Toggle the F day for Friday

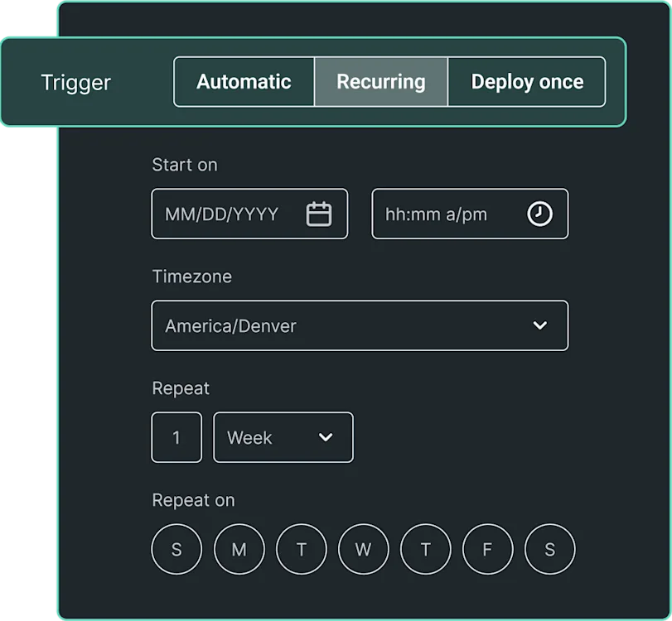point(488,549)
